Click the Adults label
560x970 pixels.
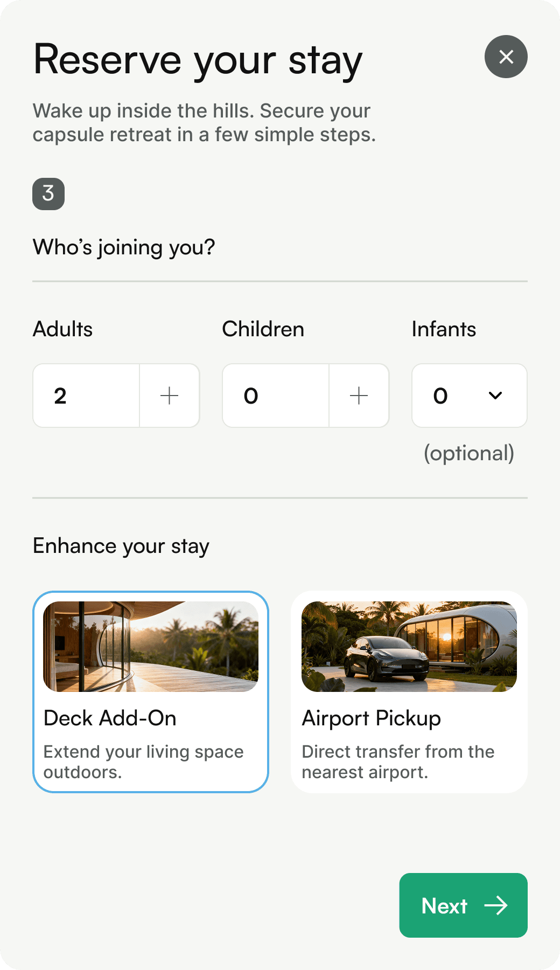click(62, 329)
